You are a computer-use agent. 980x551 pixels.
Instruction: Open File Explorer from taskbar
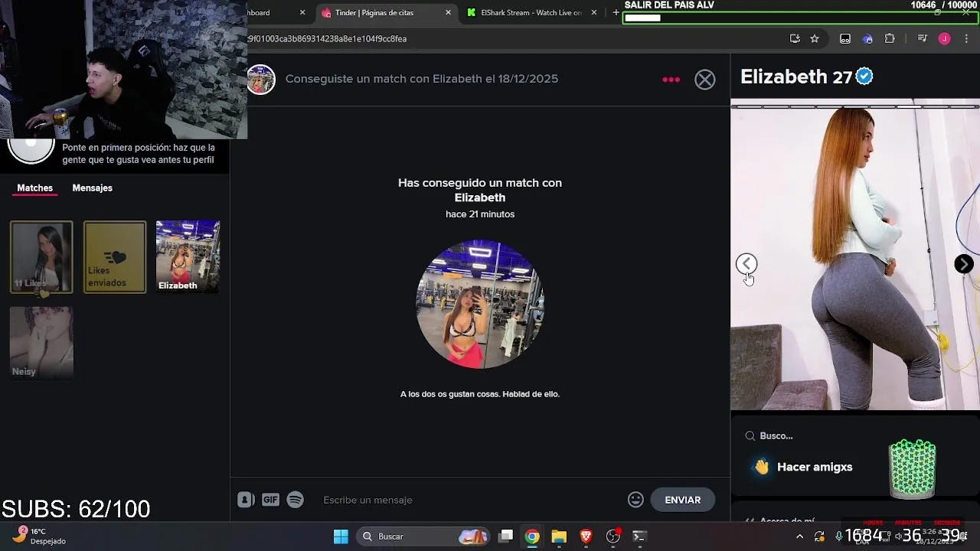[559, 536]
